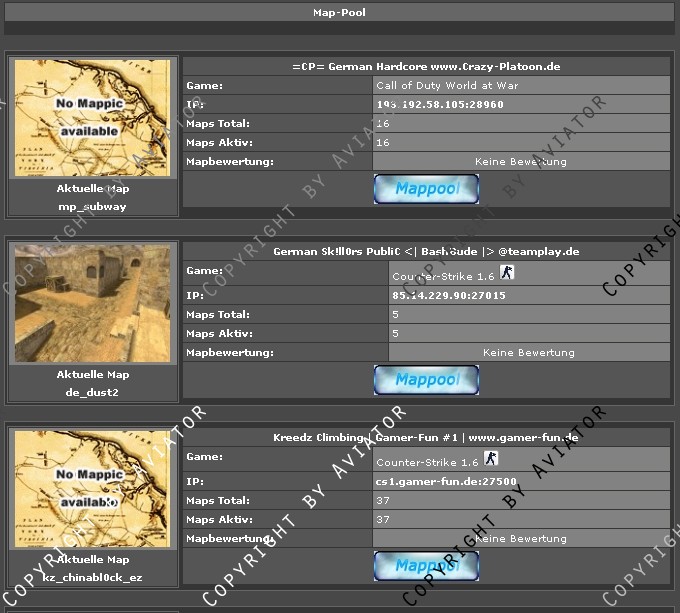
Task: Open the Mappool button for the German Sk!ll0rs server
Action: click(x=426, y=380)
